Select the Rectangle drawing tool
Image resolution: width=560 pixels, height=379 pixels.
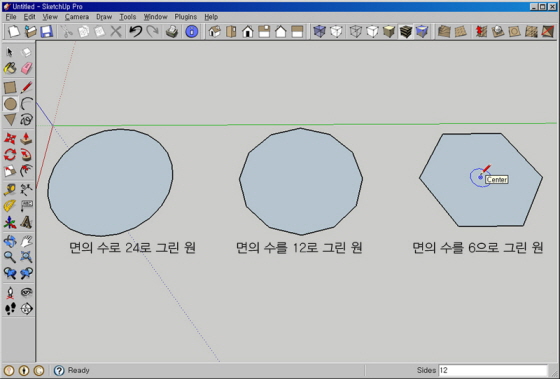[10, 88]
